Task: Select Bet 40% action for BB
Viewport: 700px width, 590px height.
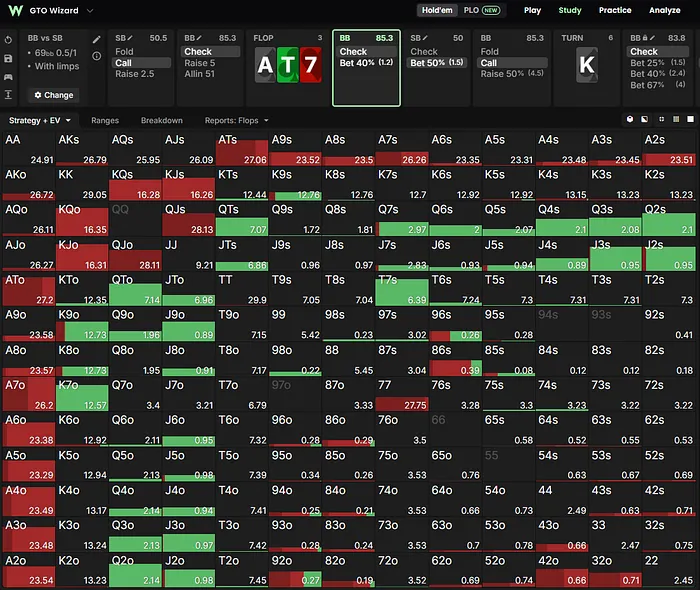Action: click(366, 63)
